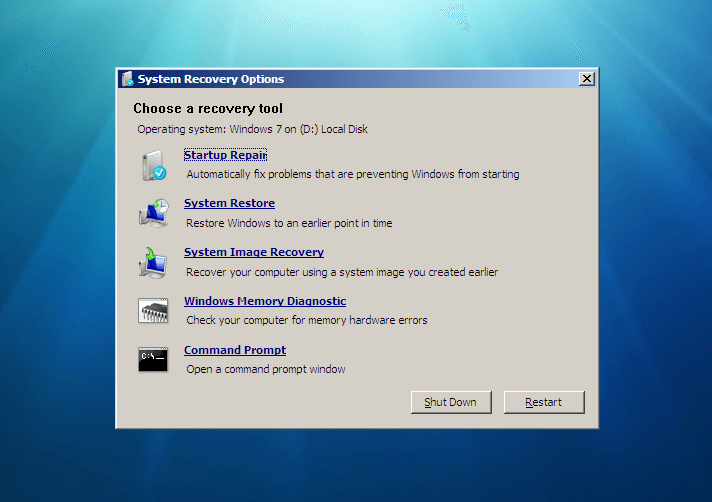Click the System Recovery Options title bar icon
The height and width of the screenshot is (502, 712).
[x=127, y=79]
